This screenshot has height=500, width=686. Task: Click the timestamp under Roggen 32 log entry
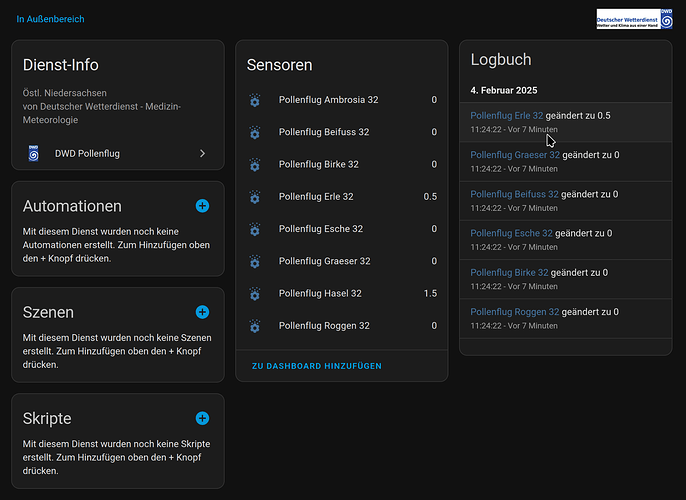(x=514, y=326)
